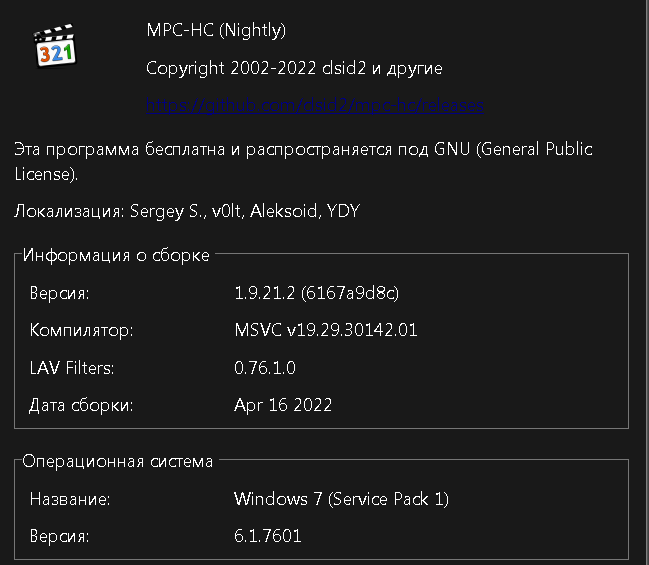Screen dimensions: 649x565
Task: Select compiler value MSVC v19.29.30142.01
Action: (x=326, y=330)
